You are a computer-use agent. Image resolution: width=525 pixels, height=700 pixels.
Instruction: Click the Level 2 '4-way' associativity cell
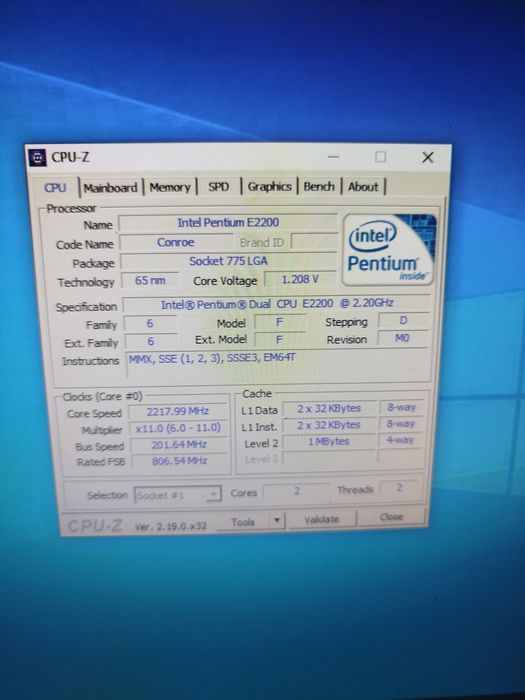[x=400, y=440]
